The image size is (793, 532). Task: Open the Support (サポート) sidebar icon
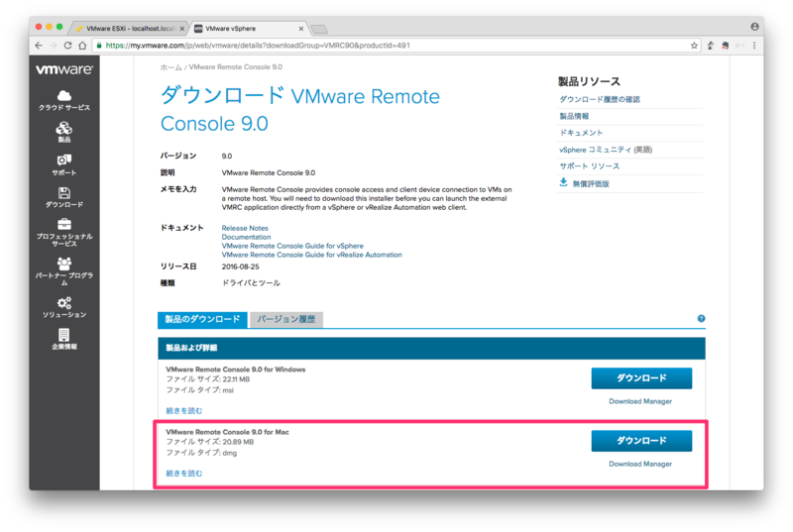[64, 160]
